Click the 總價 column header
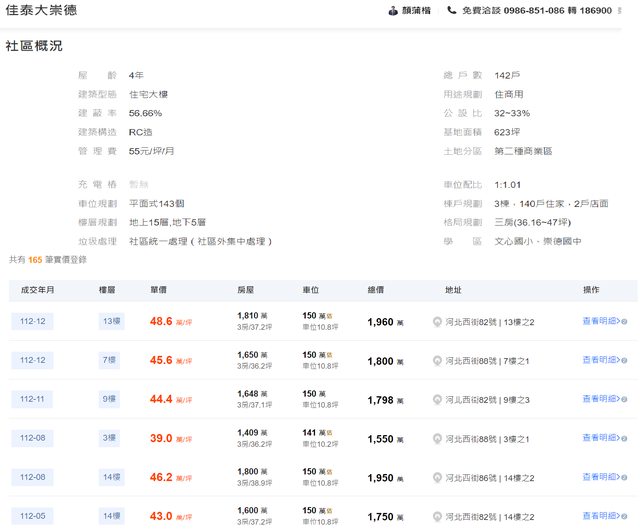Screen dimensions: 640x532 coord(375,289)
